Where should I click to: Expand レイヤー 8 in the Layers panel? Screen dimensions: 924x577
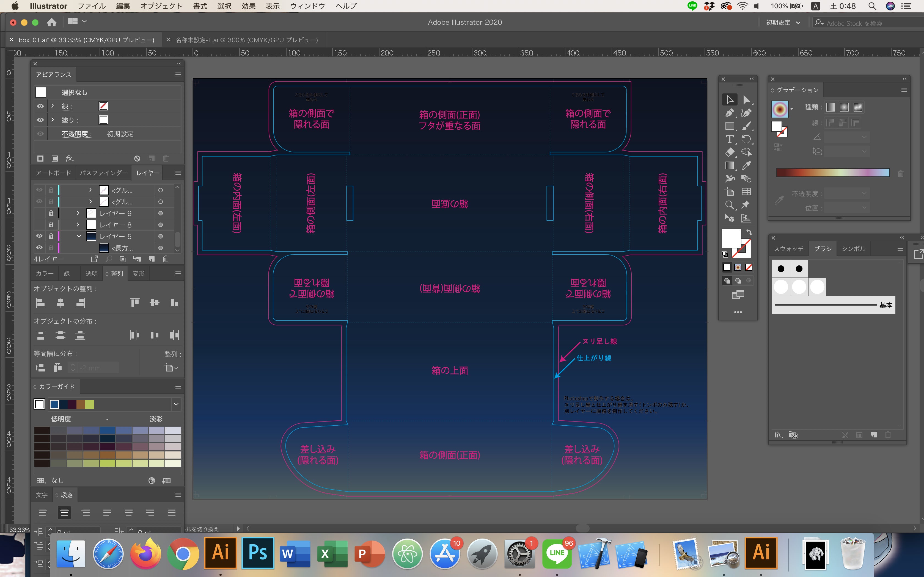[x=78, y=225]
